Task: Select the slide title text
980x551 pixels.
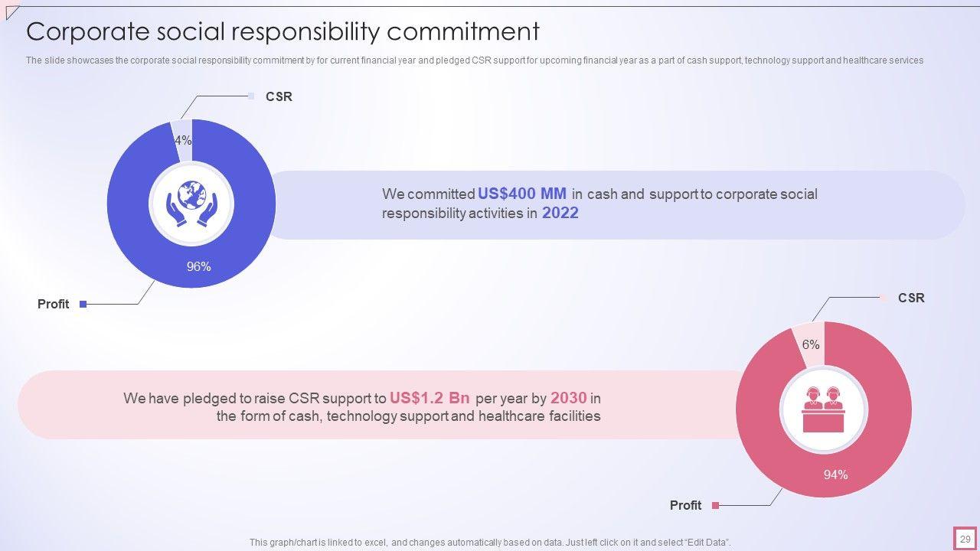Action: [283, 31]
